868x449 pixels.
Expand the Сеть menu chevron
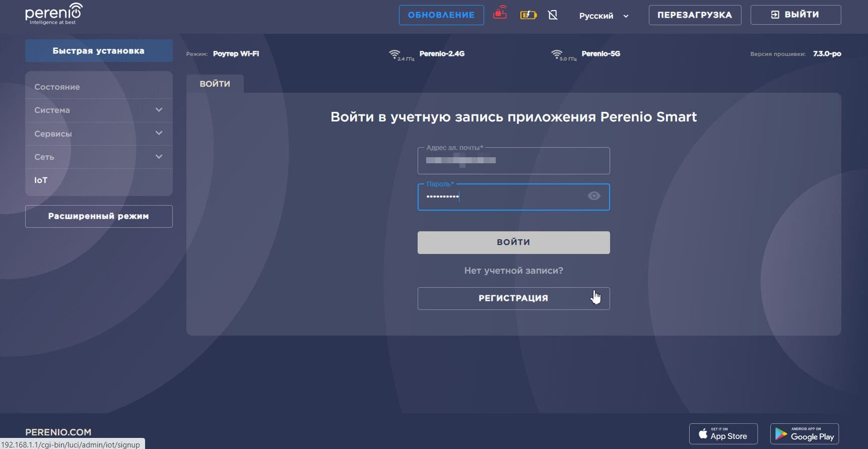click(x=159, y=157)
